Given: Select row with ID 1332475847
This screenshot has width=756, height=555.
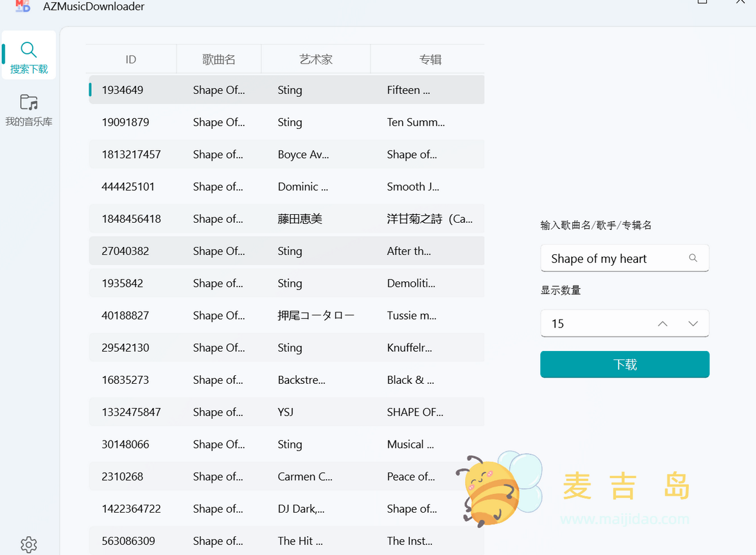Looking at the screenshot, I should click(287, 412).
